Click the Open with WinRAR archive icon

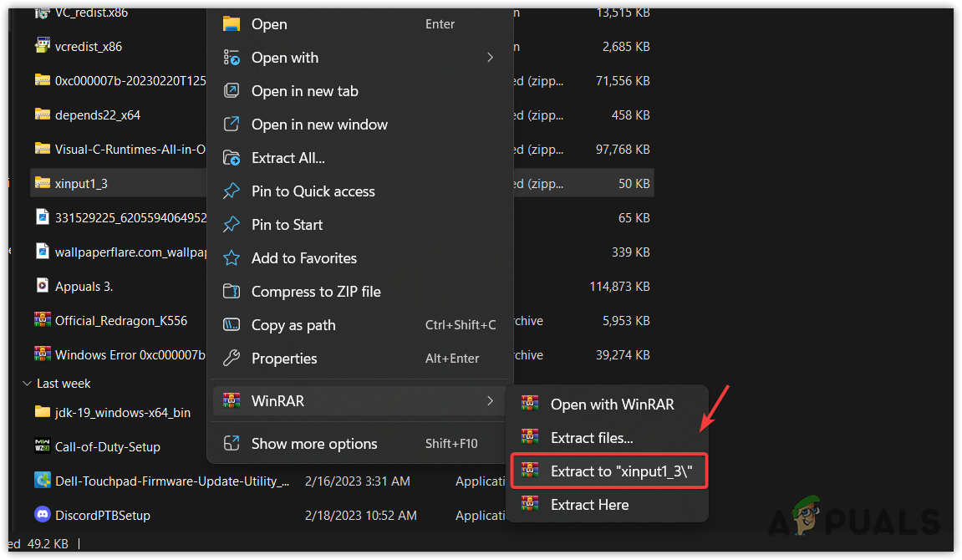click(x=530, y=403)
